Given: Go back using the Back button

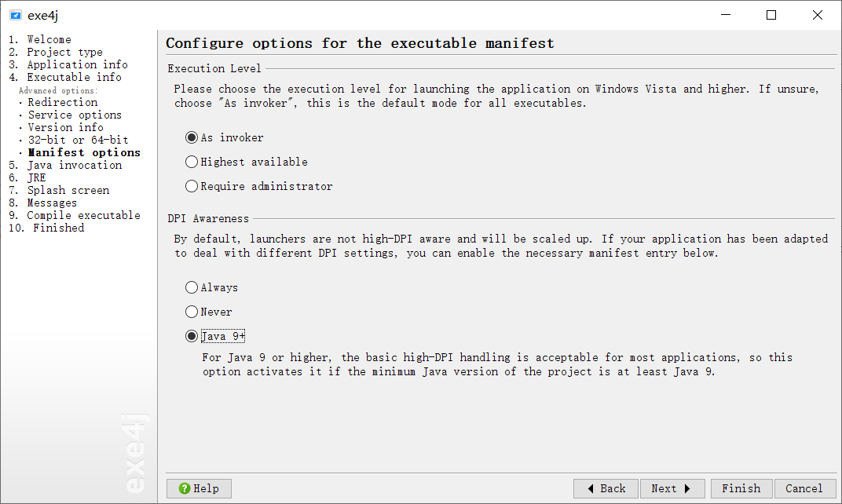Looking at the screenshot, I should click(606, 488).
